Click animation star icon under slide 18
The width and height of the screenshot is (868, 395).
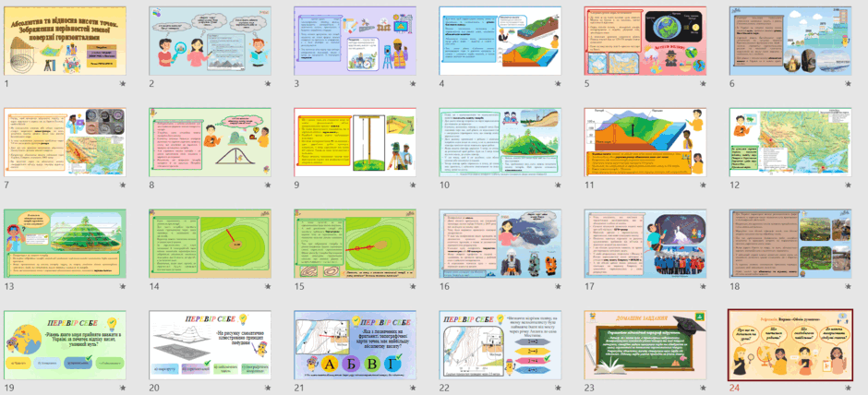(848, 287)
